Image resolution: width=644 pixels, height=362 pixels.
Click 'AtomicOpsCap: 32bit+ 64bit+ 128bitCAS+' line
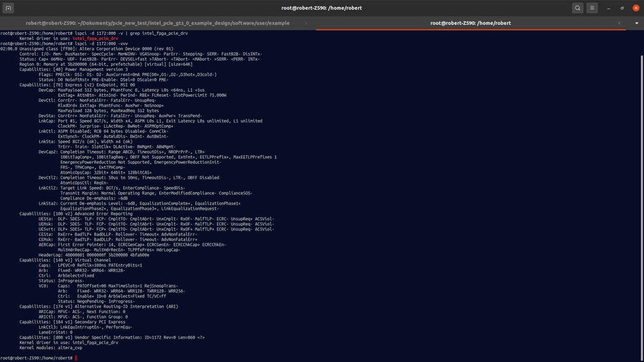coord(106,172)
